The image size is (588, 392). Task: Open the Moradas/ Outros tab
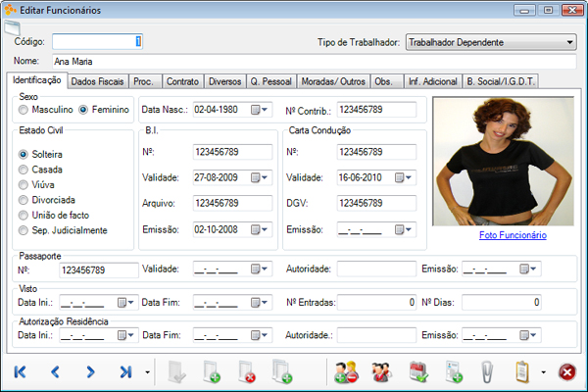333,81
